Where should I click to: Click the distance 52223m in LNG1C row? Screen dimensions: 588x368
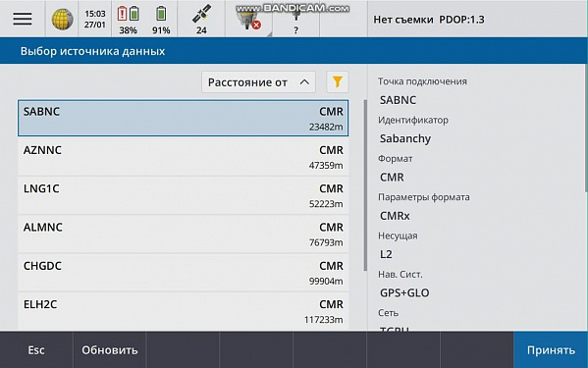pyautogui.click(x=326, y=204)
